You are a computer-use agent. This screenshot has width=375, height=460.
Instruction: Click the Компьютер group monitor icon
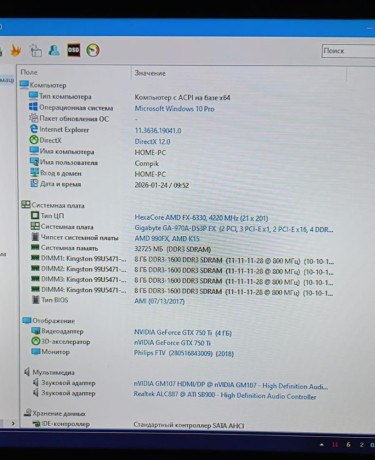24,85
